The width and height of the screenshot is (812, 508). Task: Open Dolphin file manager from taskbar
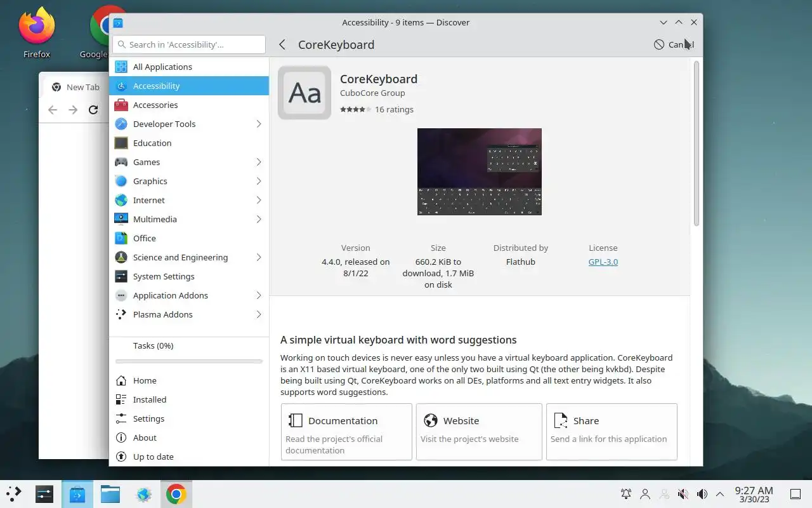coord(110,494)
